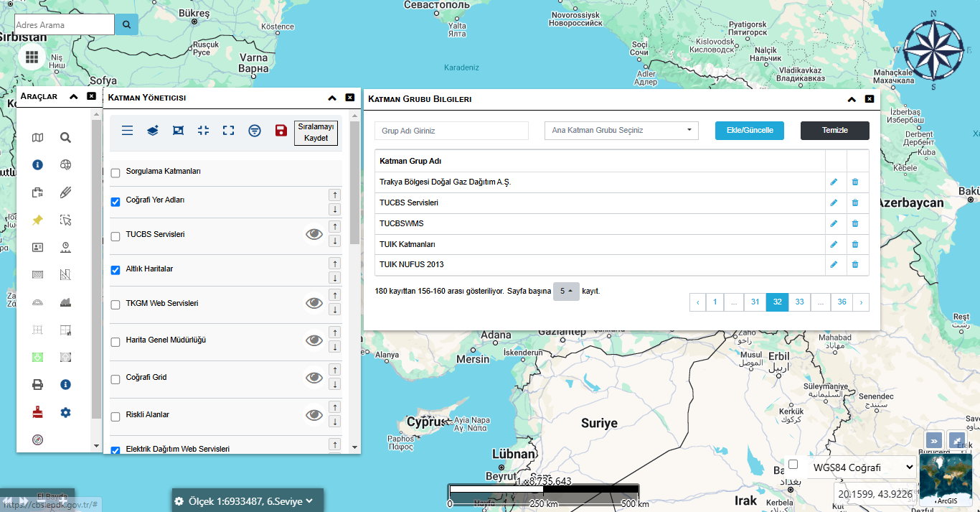Open the WGS84 Coğrafi coordinate system dropdown
The image size is (980, 512).
tap(862, 467)
